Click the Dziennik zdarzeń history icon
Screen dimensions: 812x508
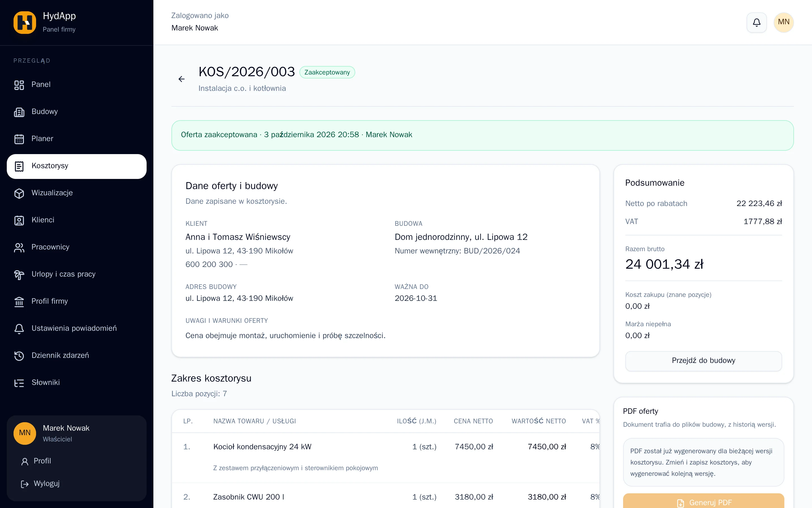pyautogui.click(x=19, y=356)
